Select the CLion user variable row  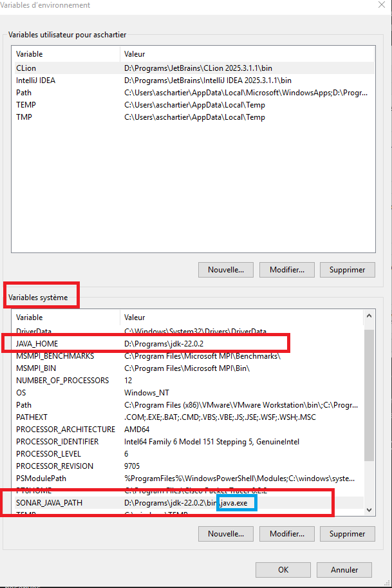pos(193,68)
